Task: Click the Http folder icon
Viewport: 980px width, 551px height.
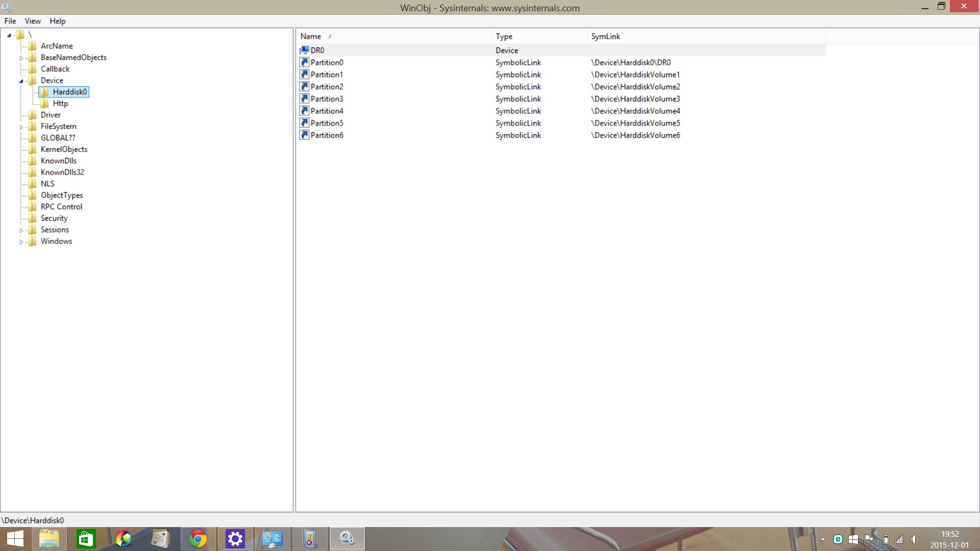Action: tap(45, 103)
